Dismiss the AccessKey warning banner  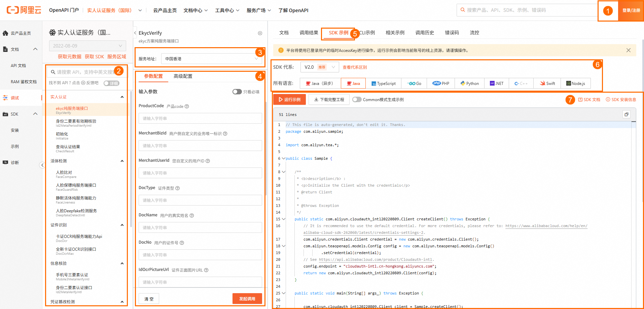click(x=629, y=50)
